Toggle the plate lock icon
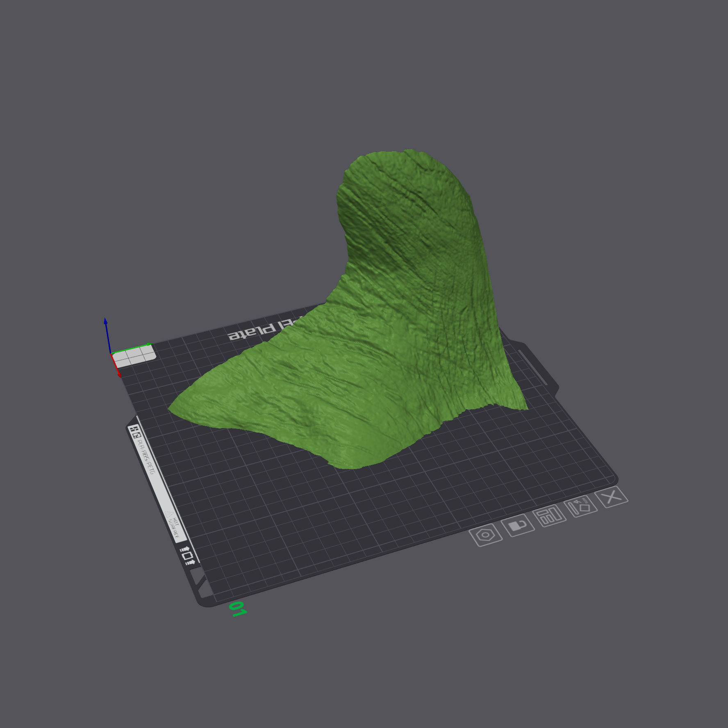 [x=518, y=524]
